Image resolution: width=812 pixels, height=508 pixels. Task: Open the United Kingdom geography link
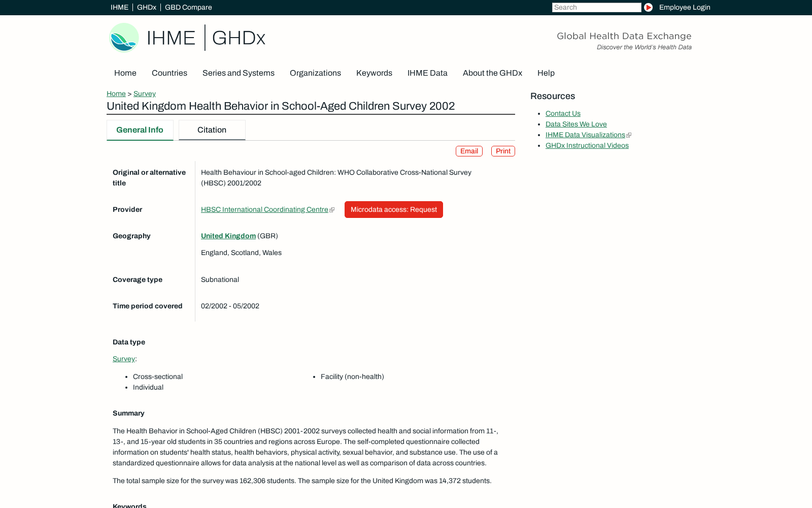(228, 236)
